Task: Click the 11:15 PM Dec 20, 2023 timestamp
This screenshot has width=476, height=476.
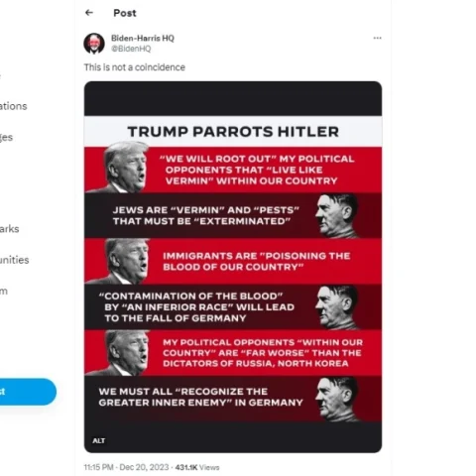Action: pos(126,467)
